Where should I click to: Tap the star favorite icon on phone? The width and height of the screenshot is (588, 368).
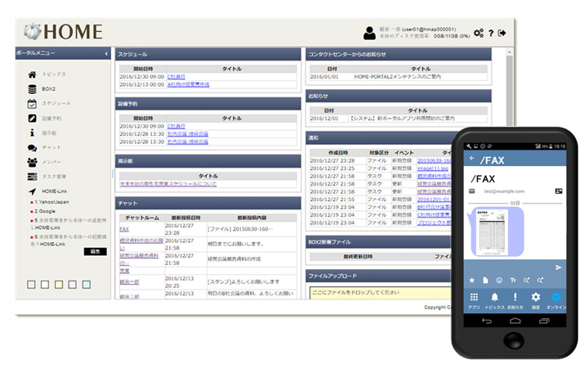(472, 280)
